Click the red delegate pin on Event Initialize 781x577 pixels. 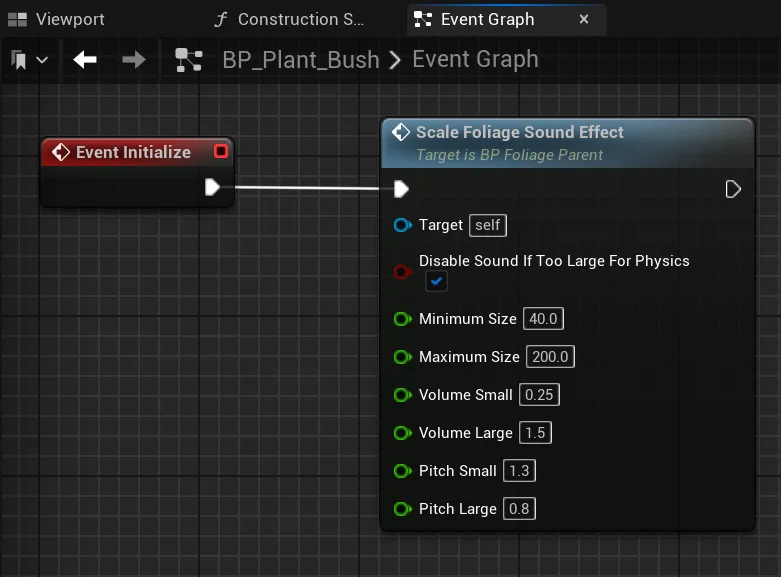(221, 152)
